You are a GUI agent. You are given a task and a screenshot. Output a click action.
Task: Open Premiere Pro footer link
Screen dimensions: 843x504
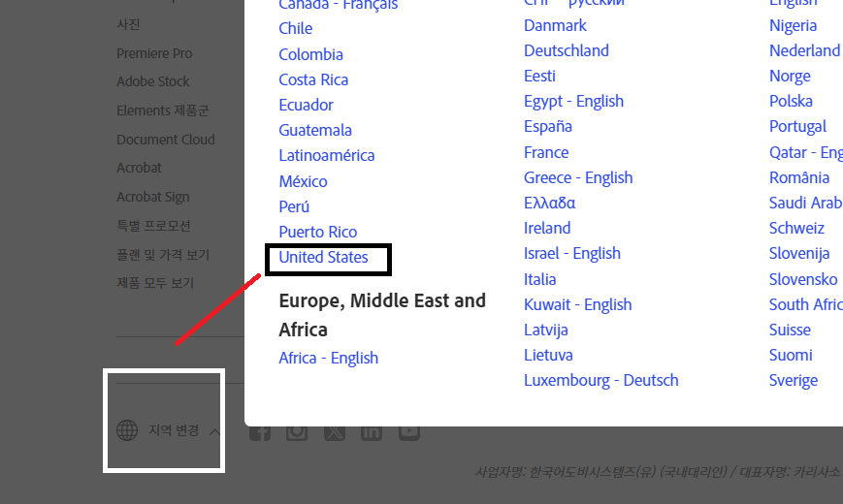tap(154, 53)
